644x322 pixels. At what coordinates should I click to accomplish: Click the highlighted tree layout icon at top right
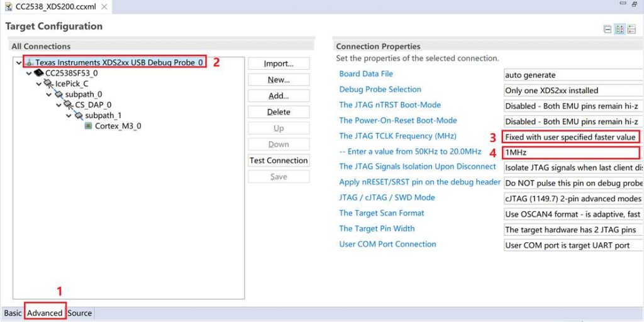point(619,29)
